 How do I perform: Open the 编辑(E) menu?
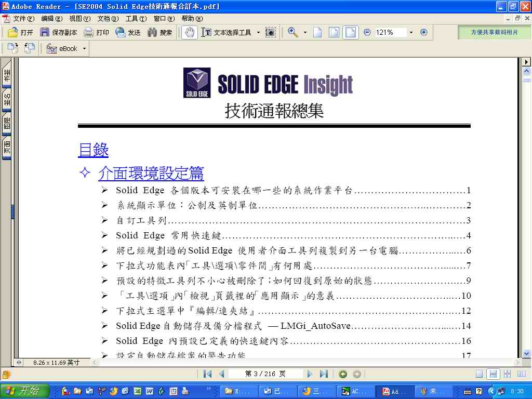click(x=51, y=18)
